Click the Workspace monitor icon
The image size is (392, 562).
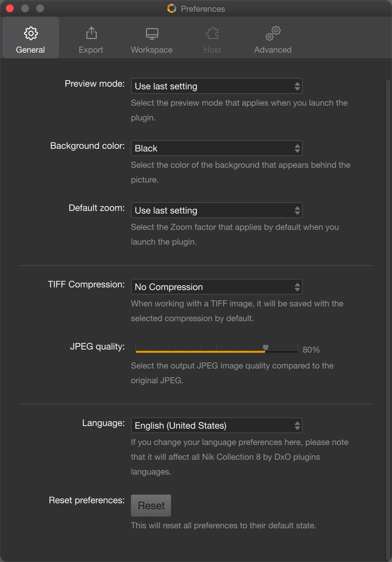pyautogui.click(x=152, y=34)
